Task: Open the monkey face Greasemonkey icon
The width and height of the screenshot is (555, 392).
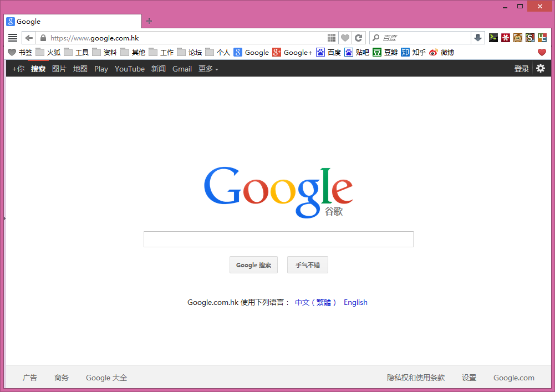Action: [518, 38]
